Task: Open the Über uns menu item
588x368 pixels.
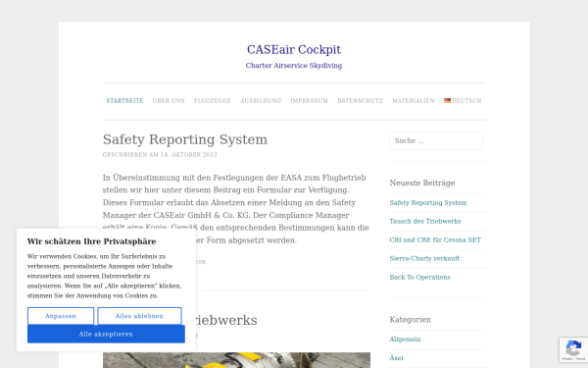Action: click(169, 101)
